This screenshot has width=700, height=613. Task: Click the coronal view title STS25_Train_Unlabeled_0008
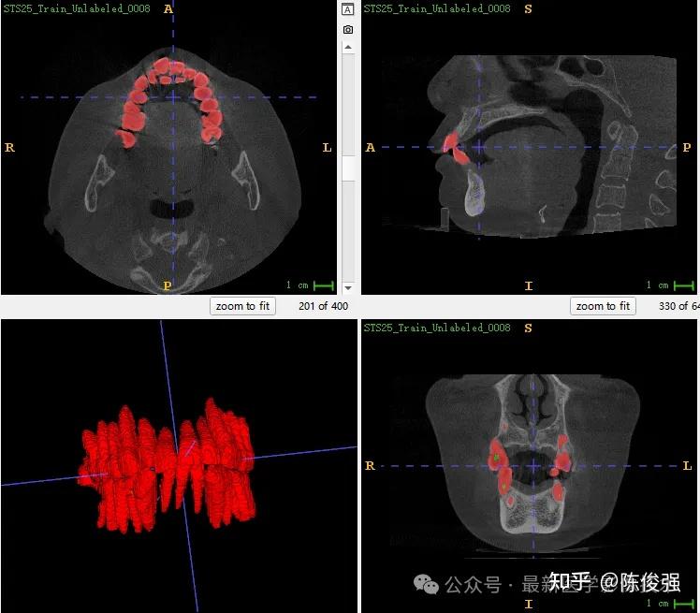pyautogui.click(x=437, y=328)
